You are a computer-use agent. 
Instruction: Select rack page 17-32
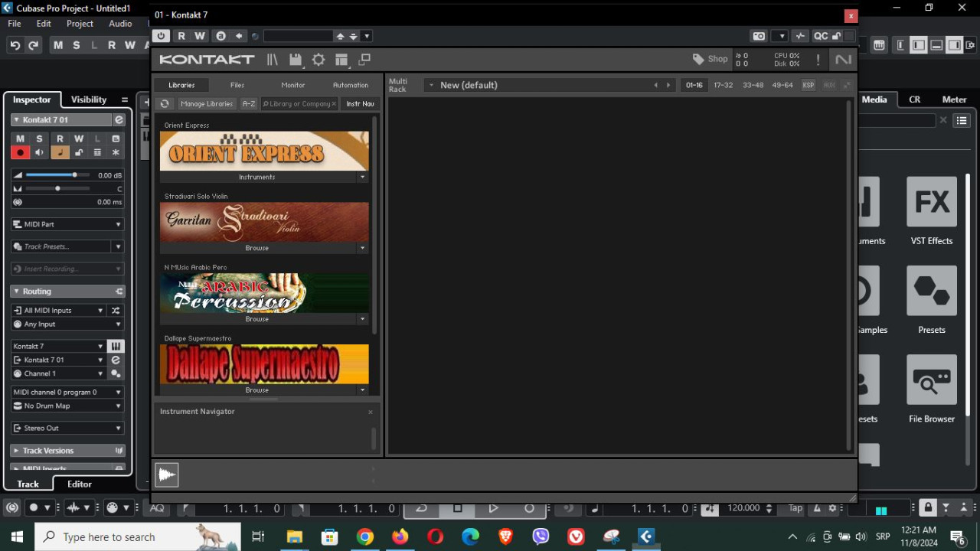pos(724,85)
